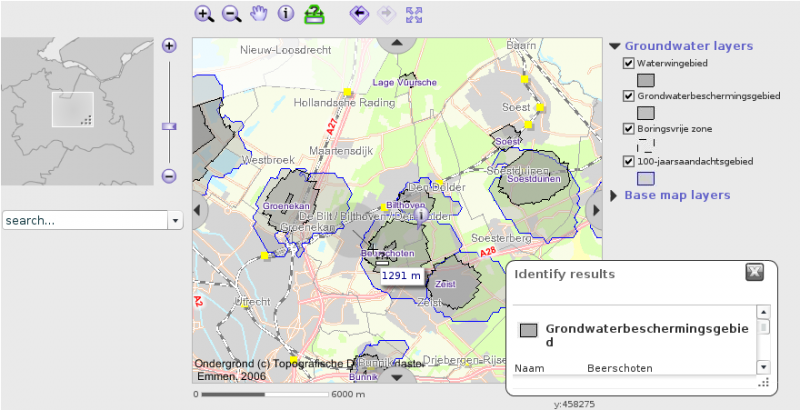Toggle the Grondwaterbeschermingsgebied layer checkbox
The image size is (800, 410).
pyautogui.click(x=629, y=96)
